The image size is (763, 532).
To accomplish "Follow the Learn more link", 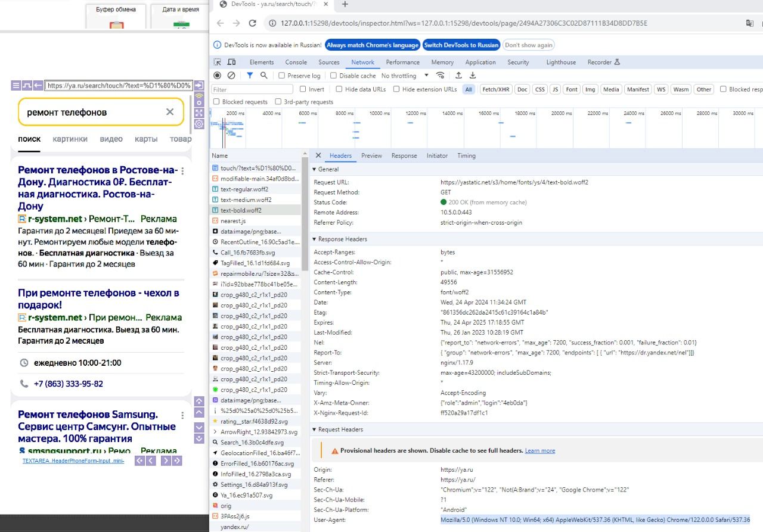I will point(539,451).
